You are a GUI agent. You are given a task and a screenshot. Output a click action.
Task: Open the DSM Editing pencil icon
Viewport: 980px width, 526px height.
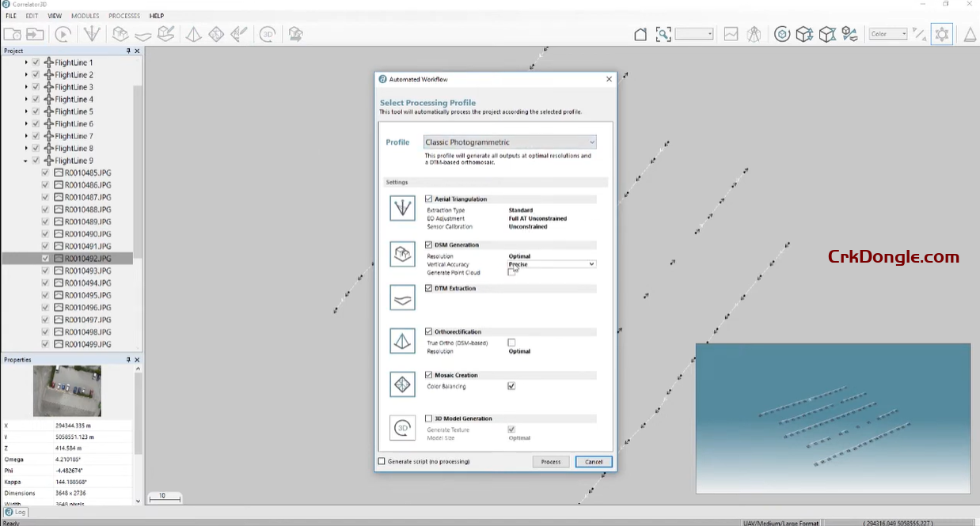pos(165,34)
